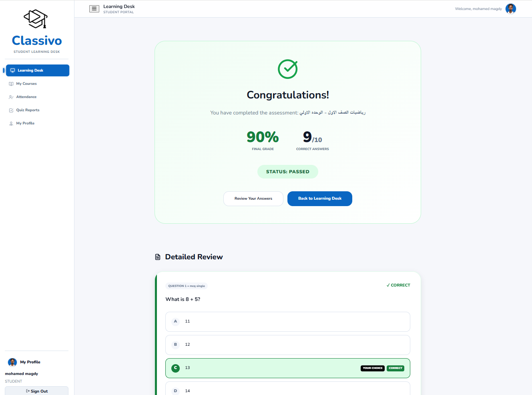The width and height of the screenshot is (532, 395).
Task: Click the Classivo brand name
Action: [37, 40]
